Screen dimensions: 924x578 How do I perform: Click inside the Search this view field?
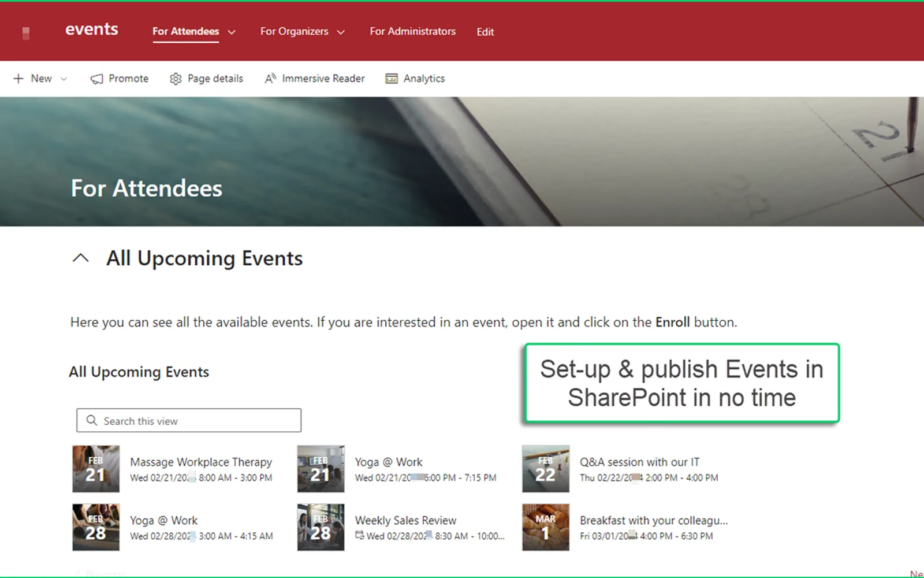pyautogui.click(x=189, y=421)
